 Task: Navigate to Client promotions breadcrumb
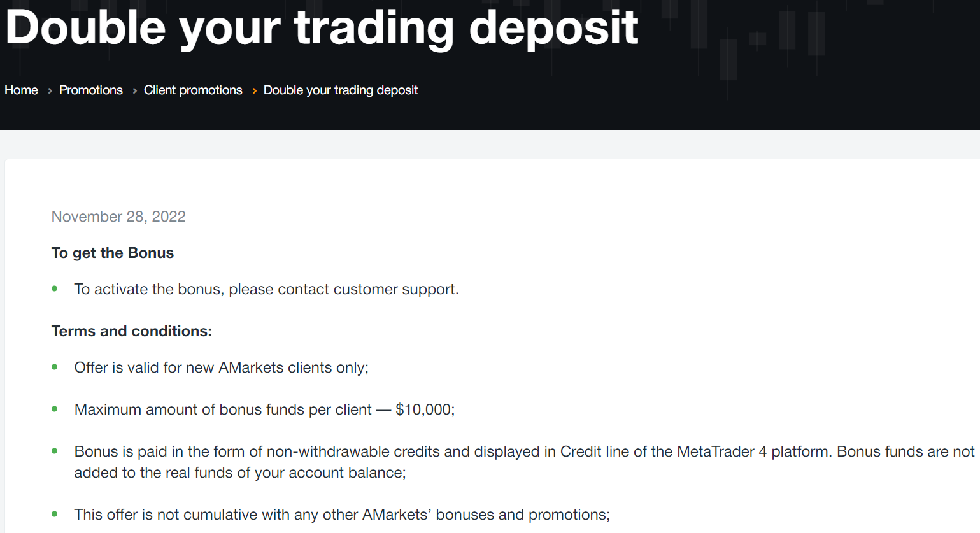(193, 90)
